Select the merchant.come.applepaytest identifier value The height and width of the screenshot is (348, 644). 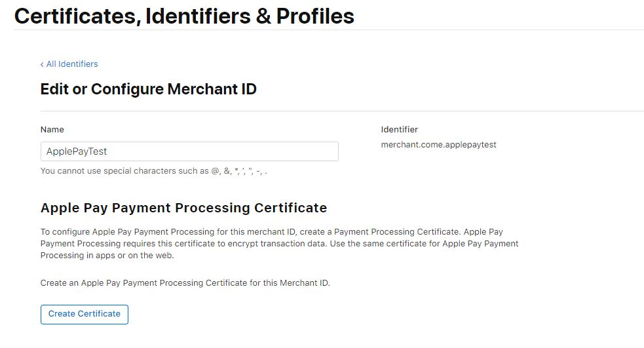pyautogui.click(x=438, y=145)
